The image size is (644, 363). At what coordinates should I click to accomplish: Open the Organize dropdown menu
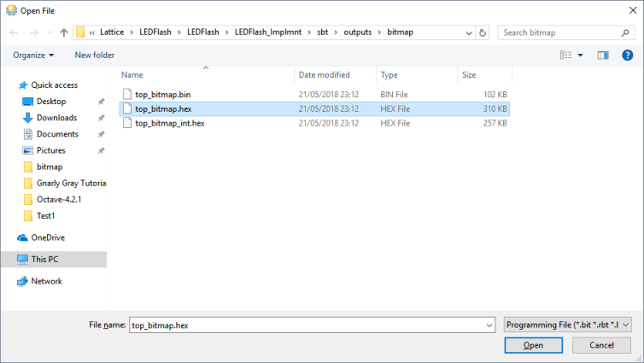33,56
